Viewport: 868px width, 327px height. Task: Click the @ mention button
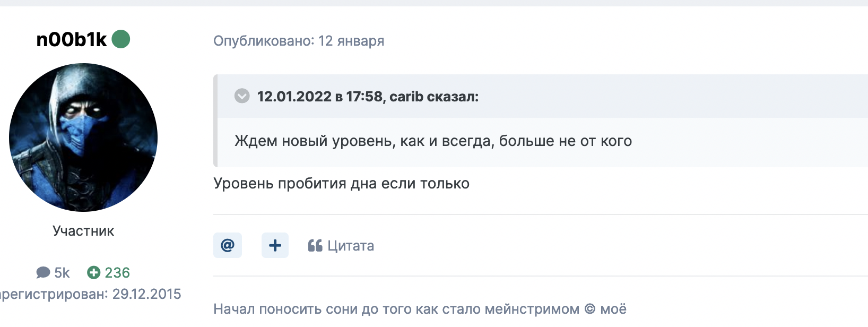(x=228, y=245)
